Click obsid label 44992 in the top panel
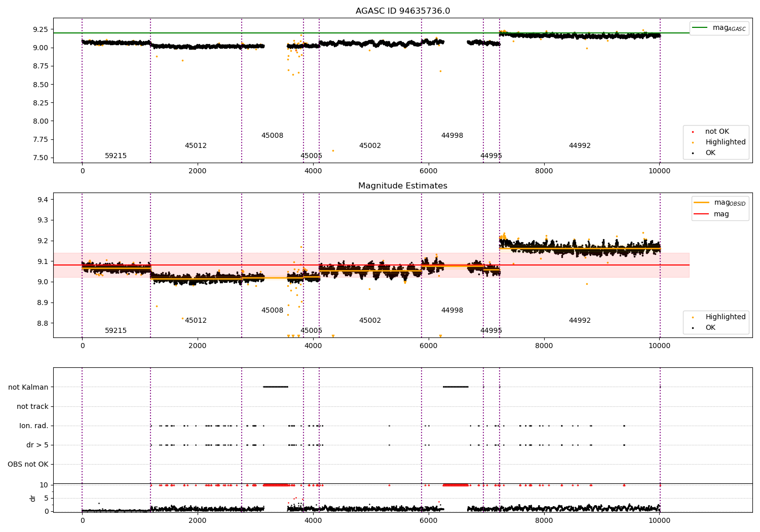This screenshot has height=532, width=760. [580, 146]
